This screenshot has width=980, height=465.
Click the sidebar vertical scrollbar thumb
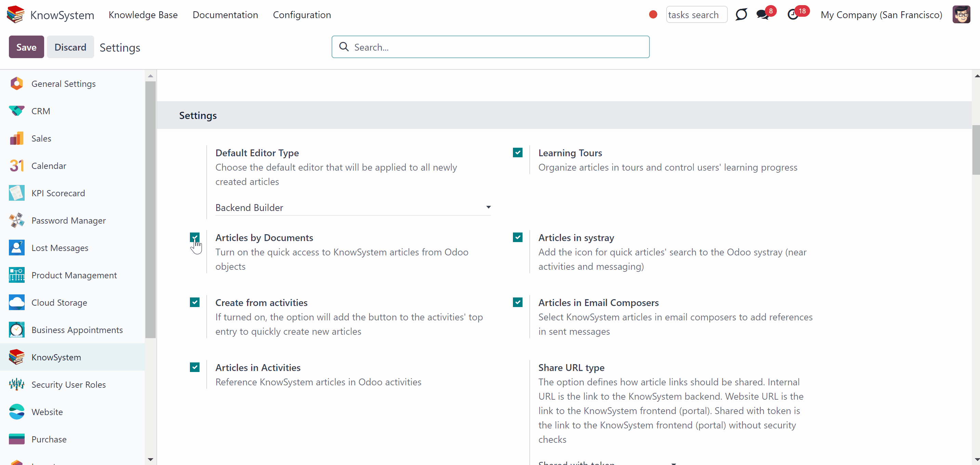point(151,210)
